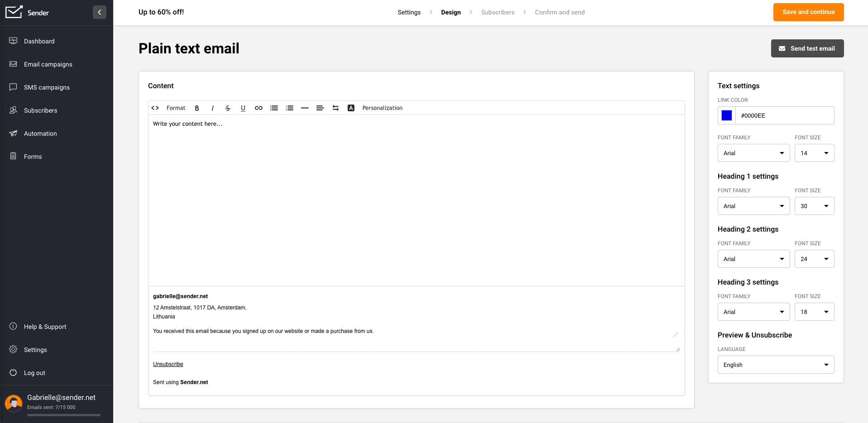
Task: Expand the Text settings font family dropdown
Action: coord(753,153)
